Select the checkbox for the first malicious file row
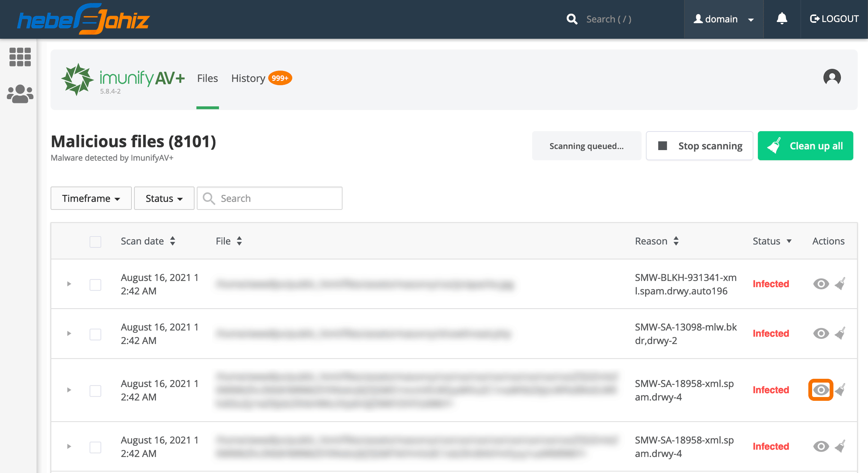 [95, 285]
